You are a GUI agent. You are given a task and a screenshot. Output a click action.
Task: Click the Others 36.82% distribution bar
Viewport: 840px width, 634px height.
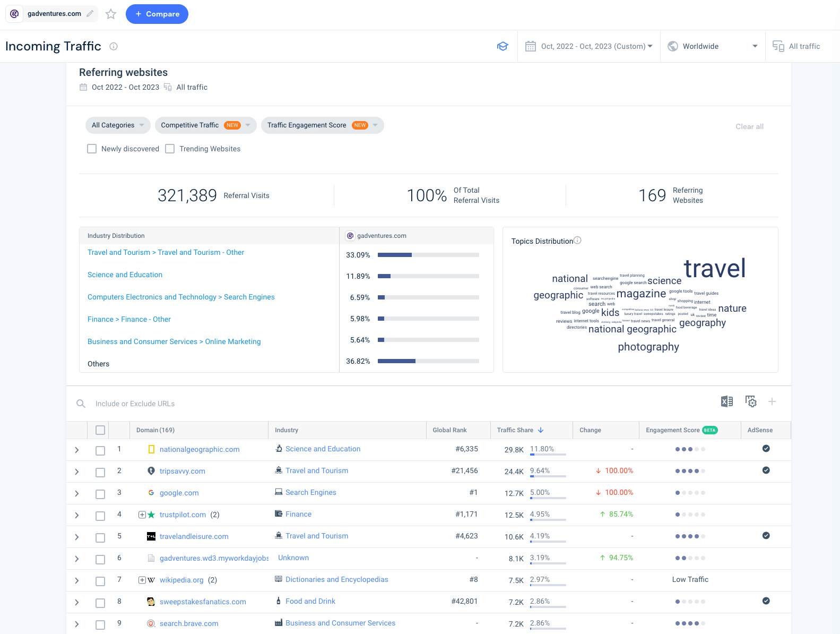tap(428, 361)
